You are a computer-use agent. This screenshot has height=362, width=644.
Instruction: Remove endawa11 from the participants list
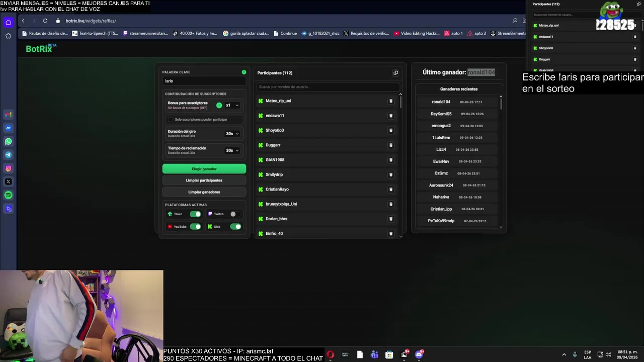[x=390, y=116]
